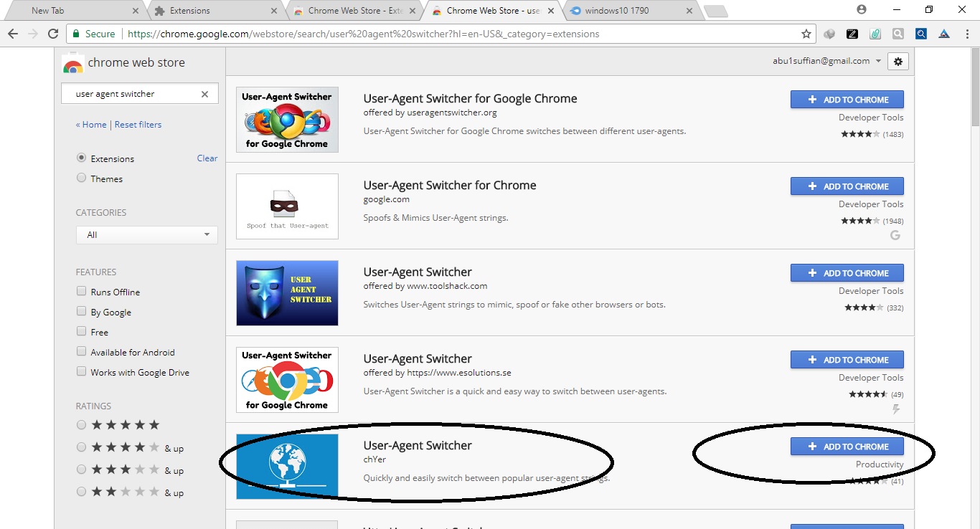The image size is (980, 529).
Task: Click the Google 'G' badge icon
Action: pyautogui.click(x=895, y=235)
